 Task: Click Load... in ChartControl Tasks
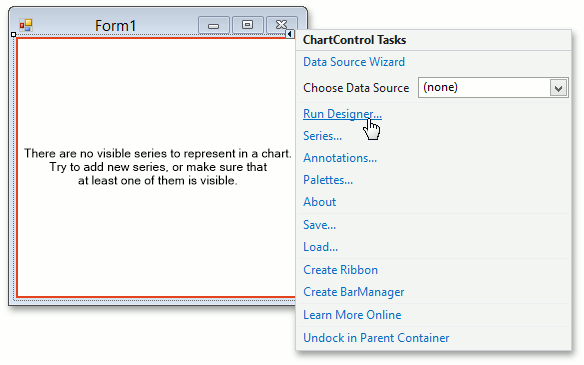pos(320,247)
